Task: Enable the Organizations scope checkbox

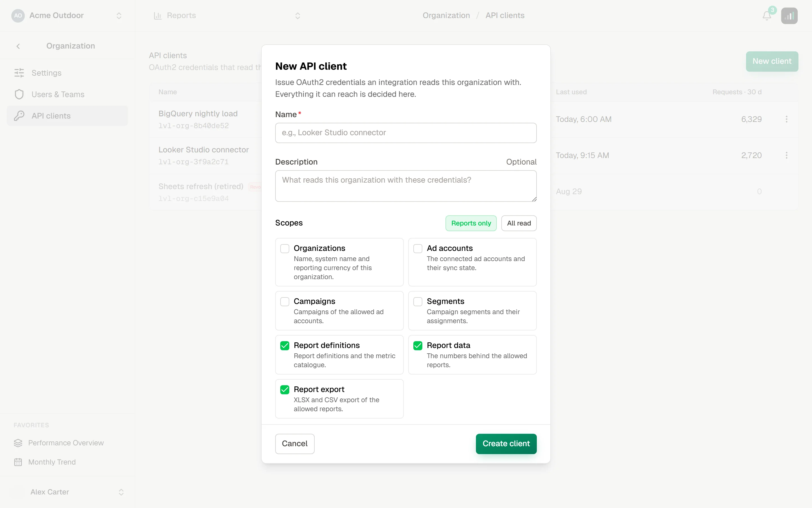Action: tap(284, 249)
